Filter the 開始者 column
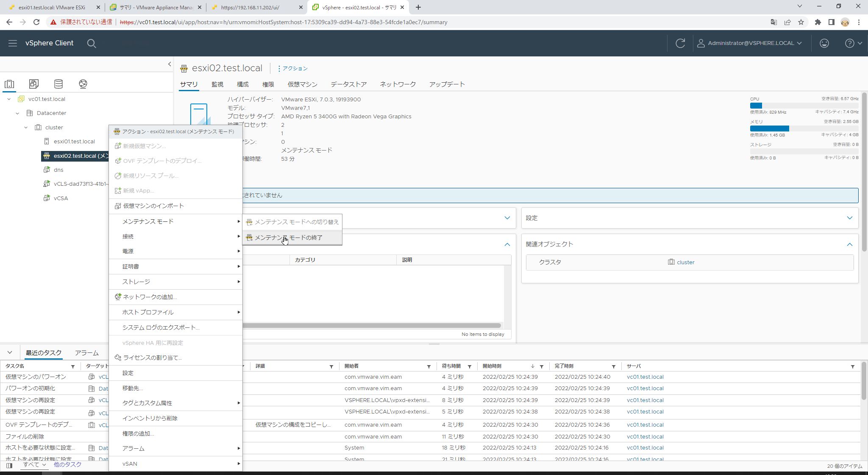This screenshot has width=868, height=475. pyautogui.click(x=428, y=366)
